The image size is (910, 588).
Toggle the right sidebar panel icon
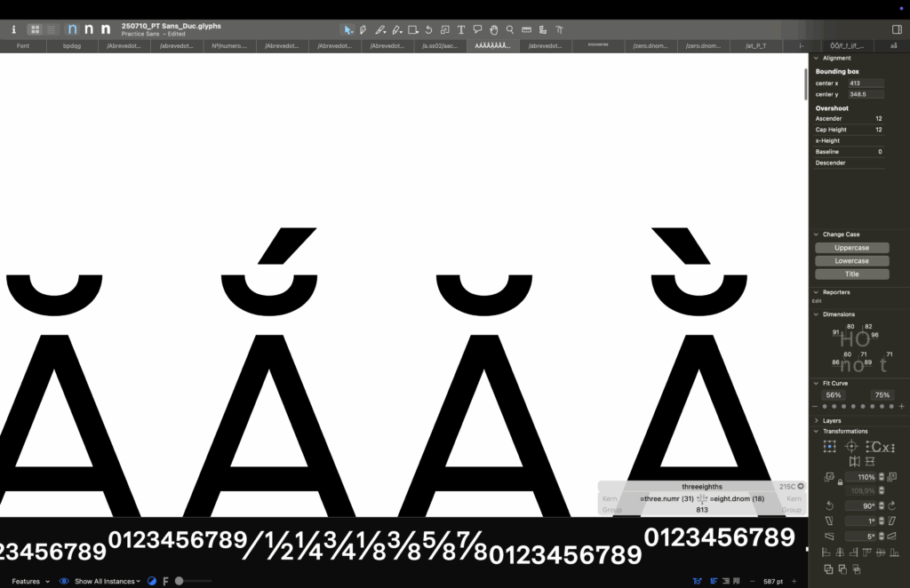[897, 29]
